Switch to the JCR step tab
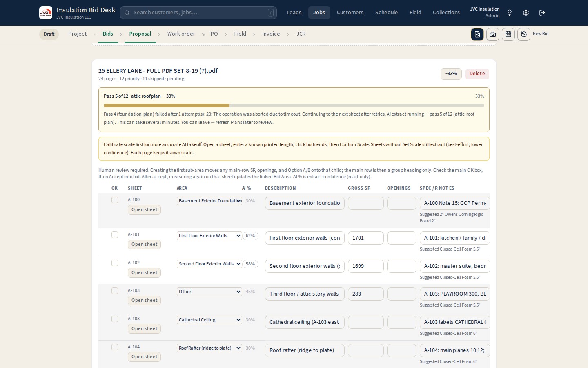Screen dimensions: 588x368 point(301,34)
